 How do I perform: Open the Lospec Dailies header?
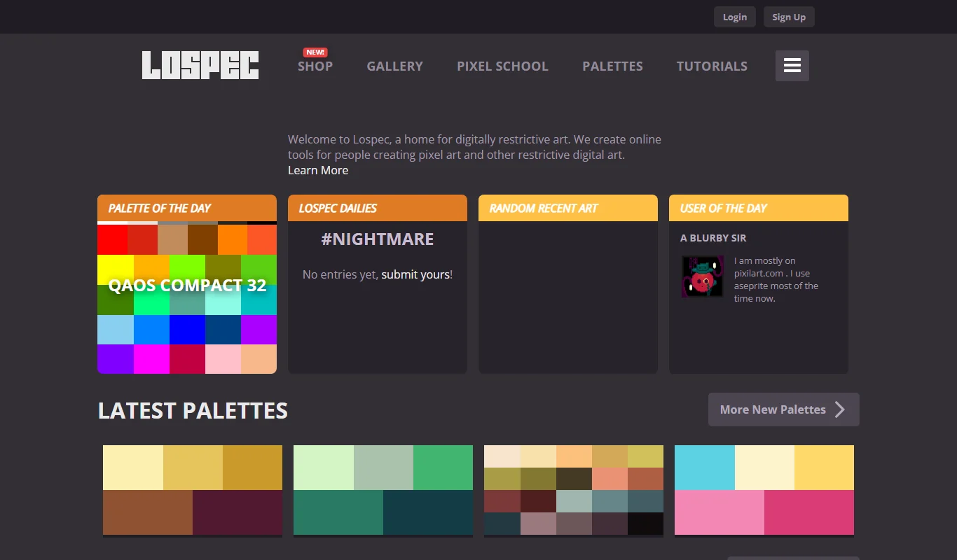[378, 208]
